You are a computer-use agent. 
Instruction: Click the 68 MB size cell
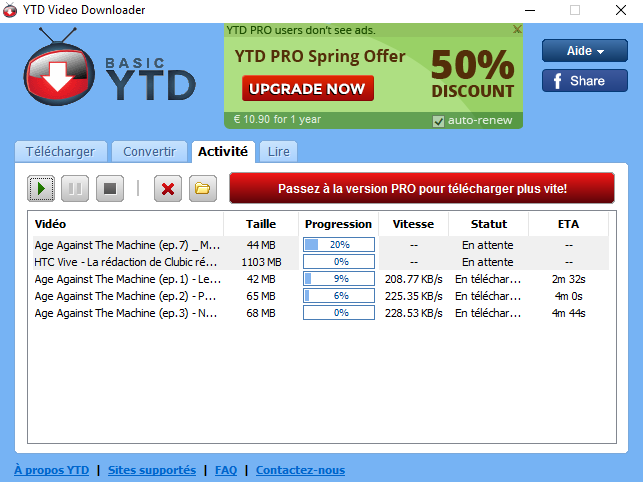pyautogui.click(x=261, y=313)
